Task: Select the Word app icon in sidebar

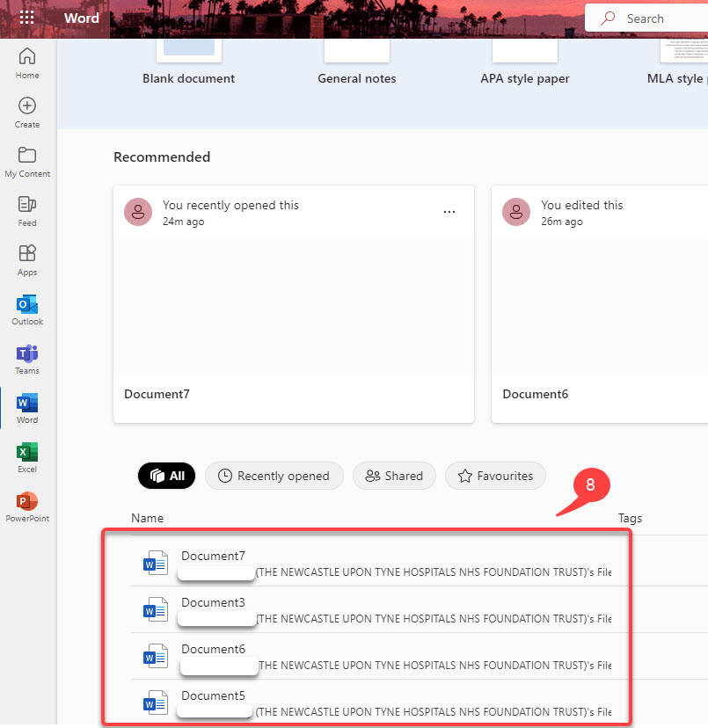Action: pyautogui.click(x=27, y=408)
